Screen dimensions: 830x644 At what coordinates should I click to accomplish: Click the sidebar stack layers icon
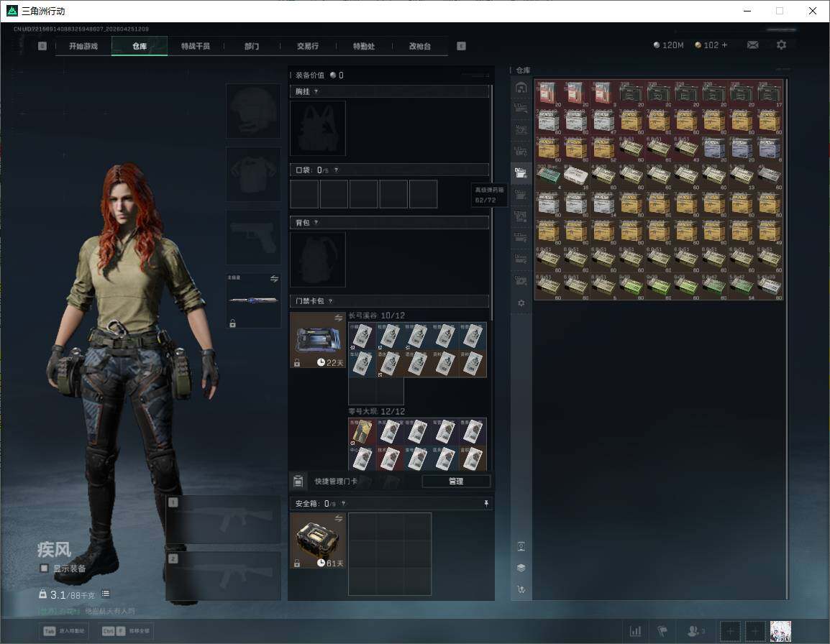coord(521,568)
